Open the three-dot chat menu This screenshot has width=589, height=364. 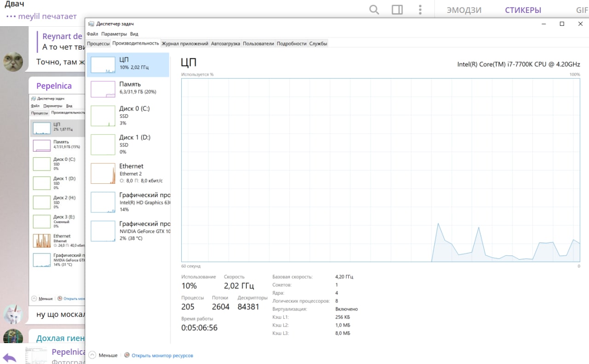pos(420,10)
